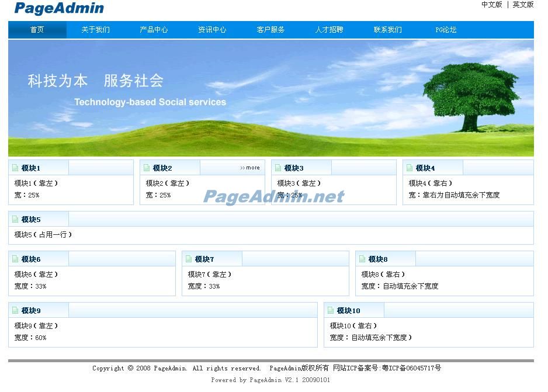Click the text 宽度：60%

point(30,338)
